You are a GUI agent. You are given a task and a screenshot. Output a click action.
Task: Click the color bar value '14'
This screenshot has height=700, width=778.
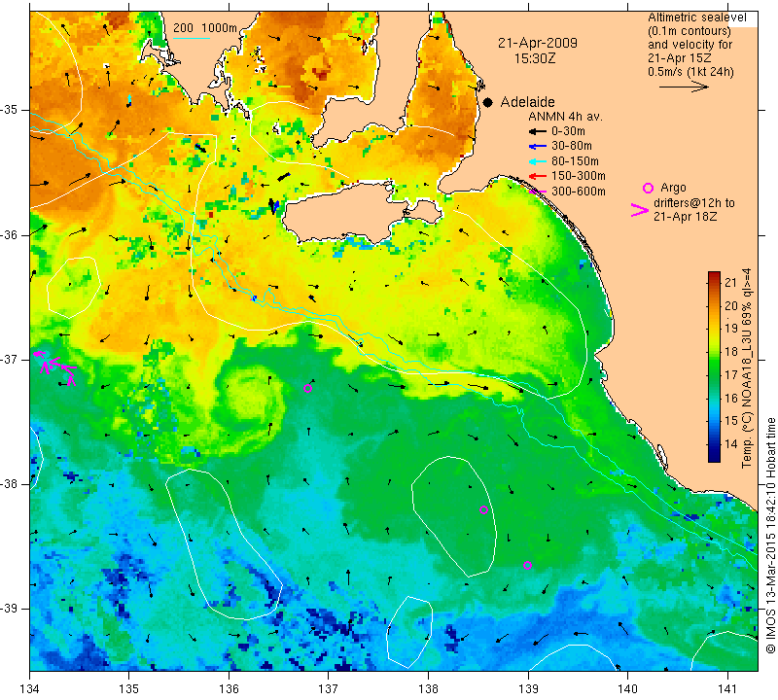point(730,443)
